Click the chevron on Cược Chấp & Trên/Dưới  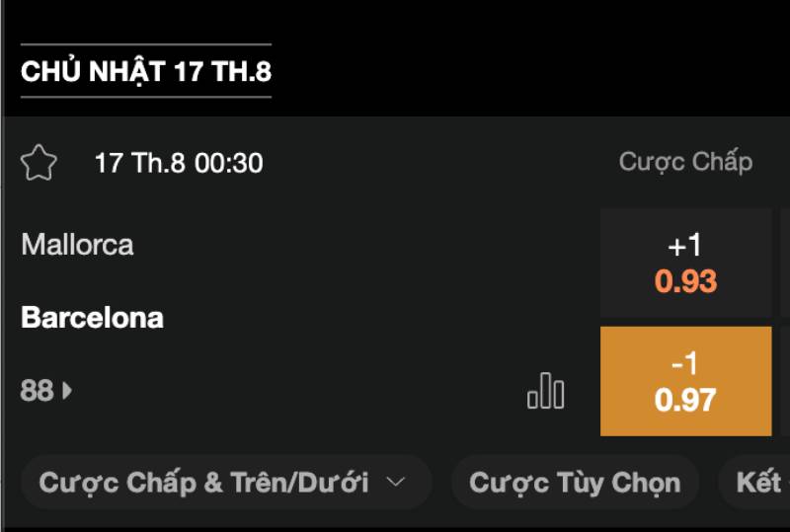(x=396, y=483)
